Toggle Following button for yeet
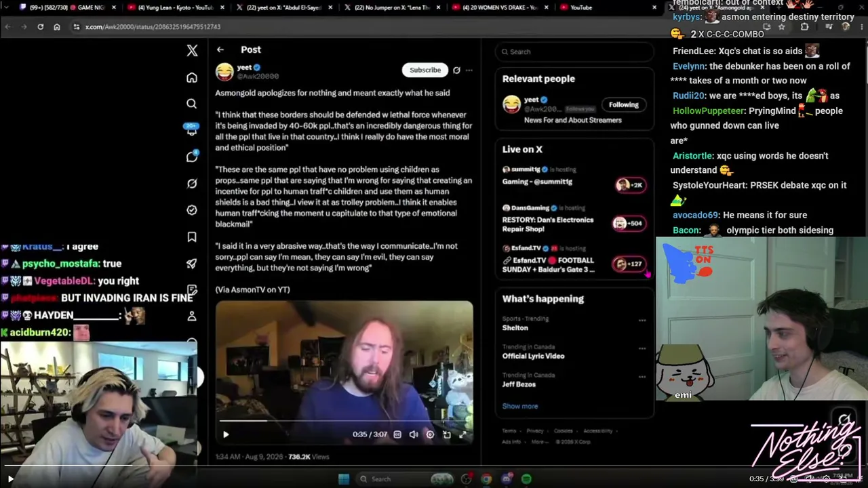 coord(624,104)
